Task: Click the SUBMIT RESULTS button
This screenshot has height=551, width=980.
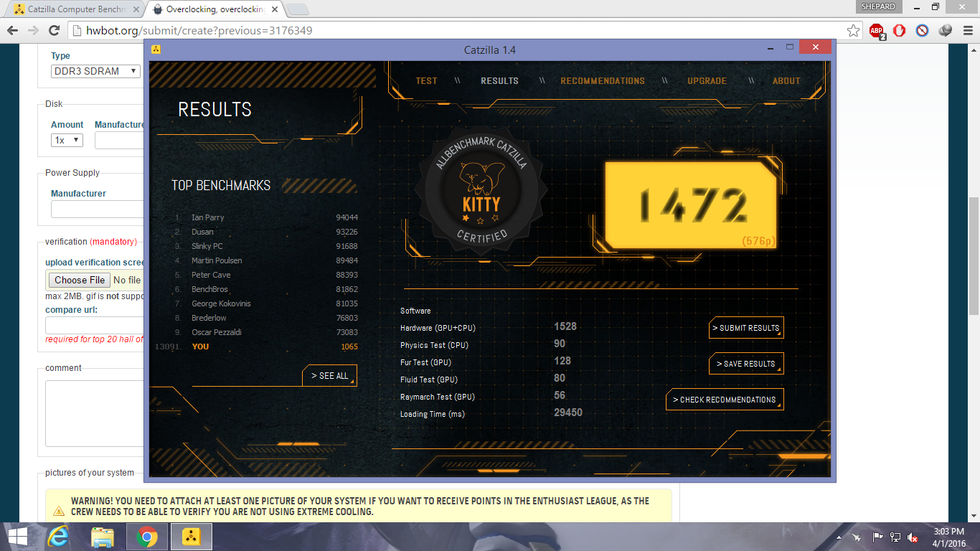Action: (x=746, y=328)
